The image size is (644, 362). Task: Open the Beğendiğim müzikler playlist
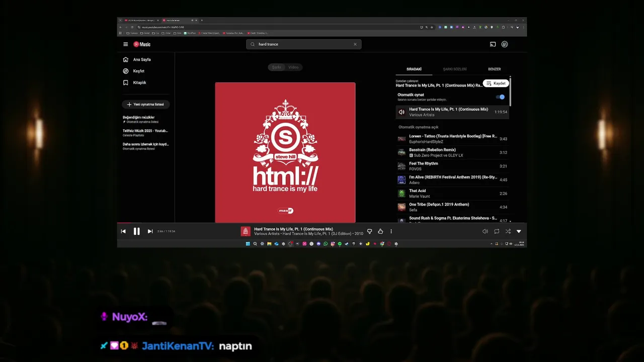point(145,119)
